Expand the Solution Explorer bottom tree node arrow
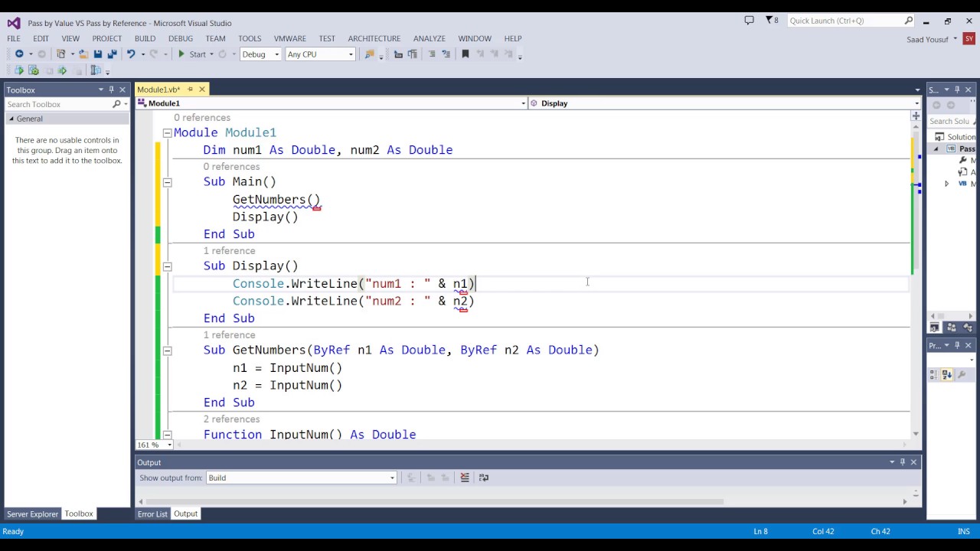980x551 pixels. pos(946,184)
